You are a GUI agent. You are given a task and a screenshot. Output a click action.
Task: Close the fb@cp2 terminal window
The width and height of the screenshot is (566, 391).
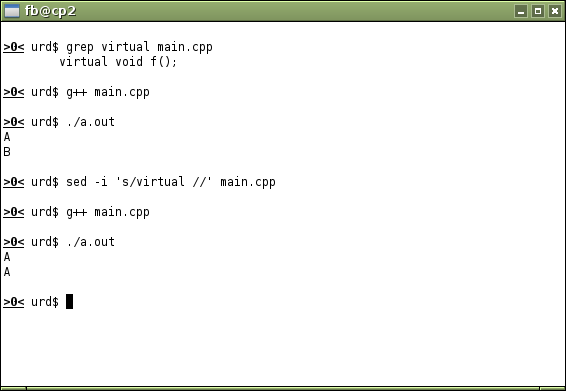[555, 11]
